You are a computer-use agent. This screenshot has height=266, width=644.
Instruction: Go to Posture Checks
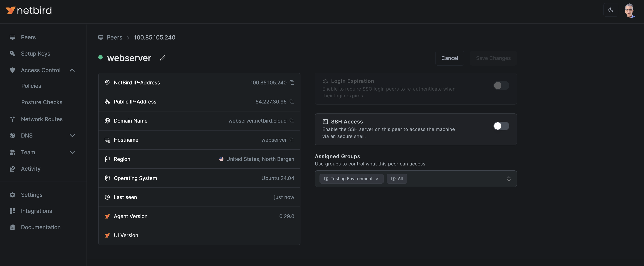[x=42, y=102]
